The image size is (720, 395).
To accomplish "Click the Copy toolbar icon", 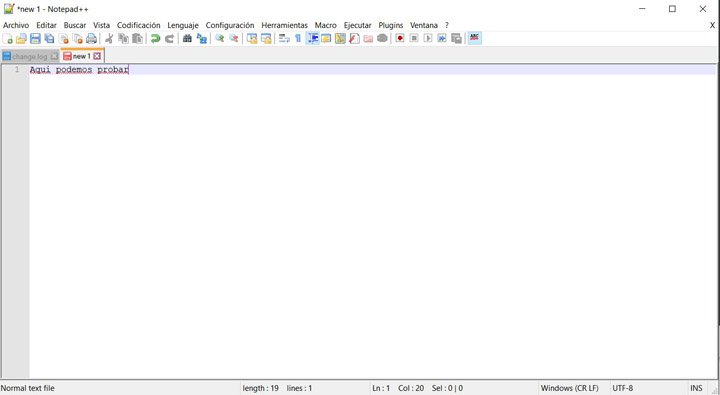I will coord(123,39).
